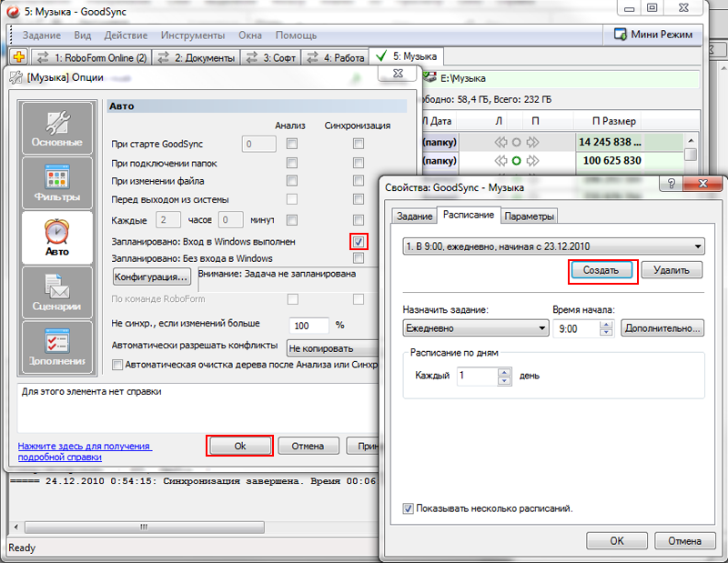The image size is (728, 563).
Task: Click Дополнительно... button
Action: click(x=662, y=328)
